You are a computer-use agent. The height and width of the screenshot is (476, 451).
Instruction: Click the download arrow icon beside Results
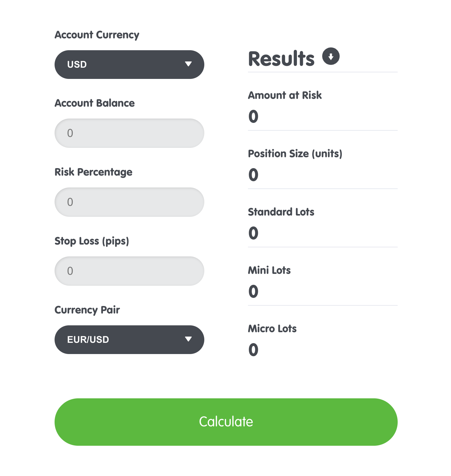click(x=331, y=56)
